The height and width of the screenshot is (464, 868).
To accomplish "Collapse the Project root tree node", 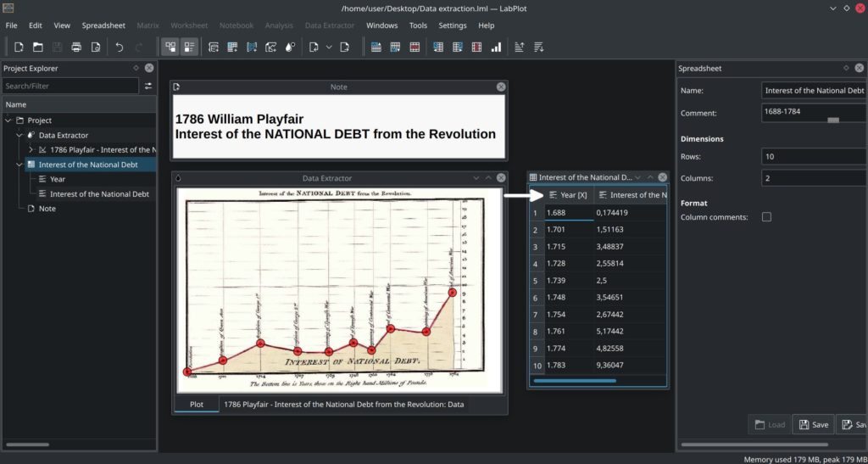I will 8,120.
